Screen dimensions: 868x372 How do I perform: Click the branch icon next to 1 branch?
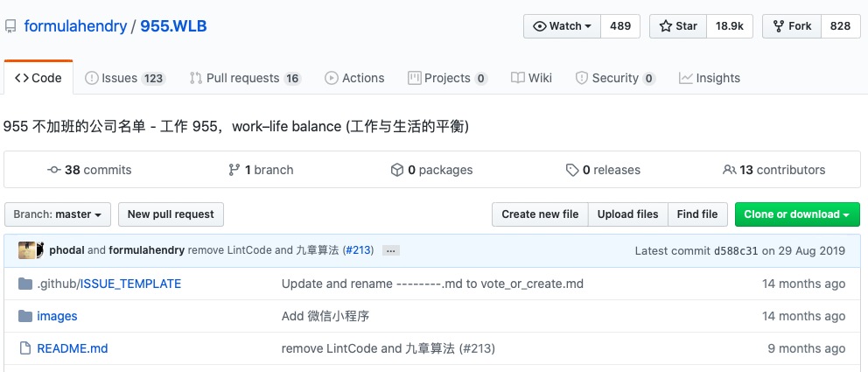coord(234,170)
